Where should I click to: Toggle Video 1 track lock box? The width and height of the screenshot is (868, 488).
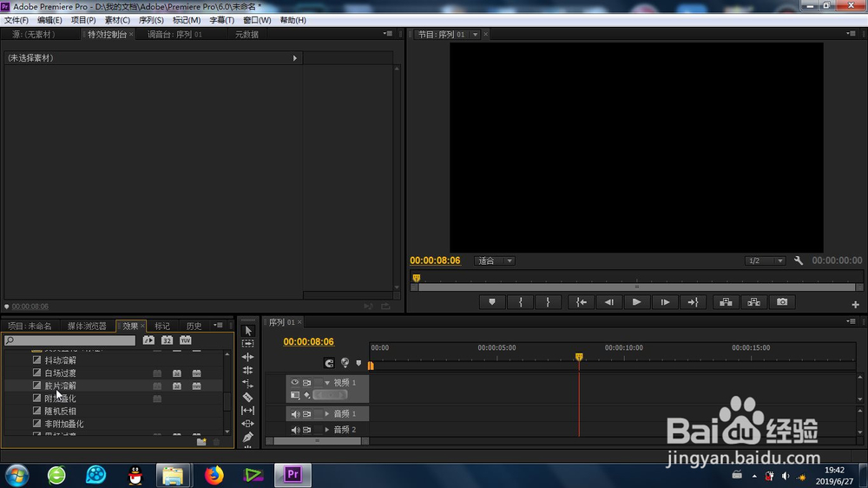[318, 382]
